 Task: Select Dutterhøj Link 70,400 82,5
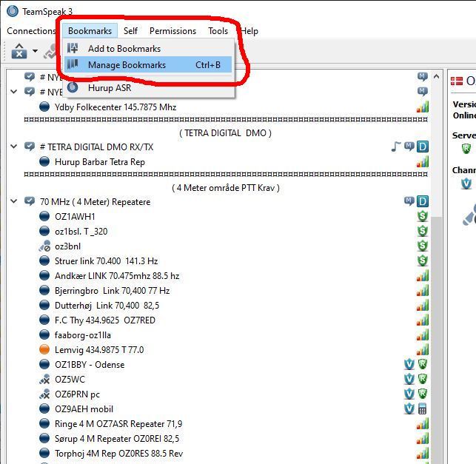107,306
